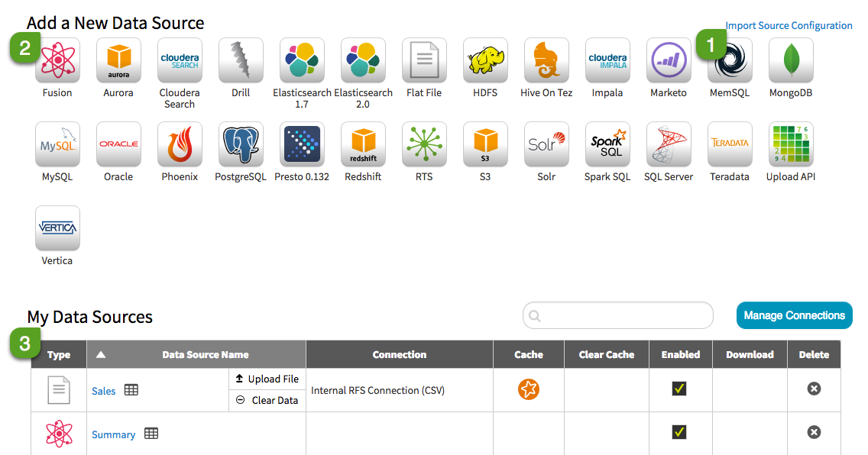Click the Clear Cache column header

coord(607,354)
